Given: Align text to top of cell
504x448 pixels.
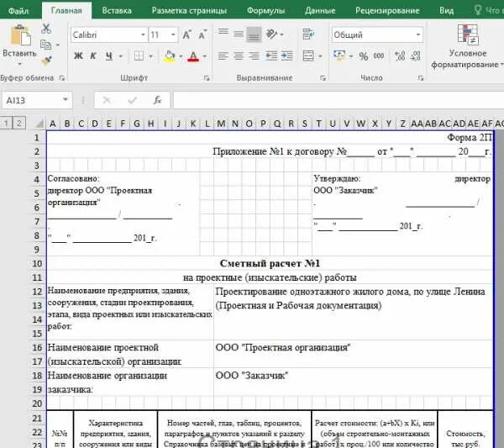Looking at the screenshot, I should (223, 34).
